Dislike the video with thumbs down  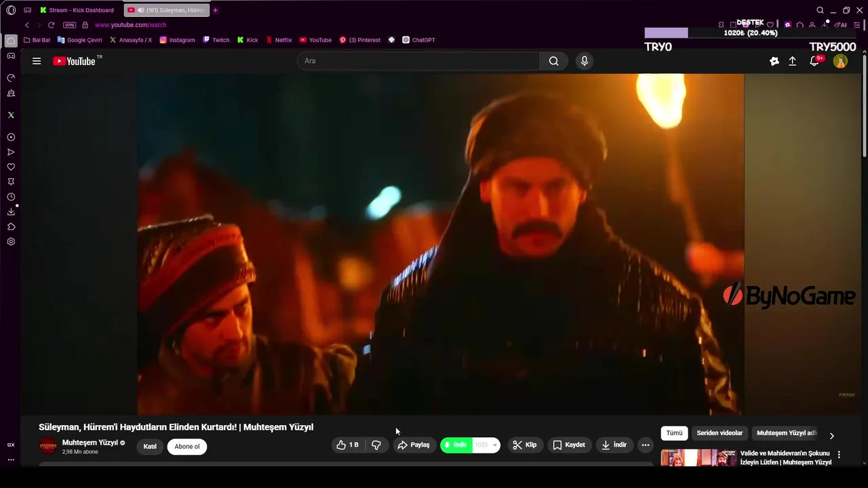click(x=376, y=445)
